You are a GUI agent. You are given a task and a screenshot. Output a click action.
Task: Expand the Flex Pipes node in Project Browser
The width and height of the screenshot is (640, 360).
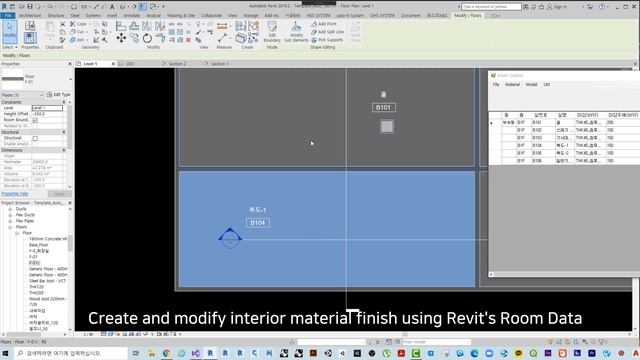pos(10,221)
